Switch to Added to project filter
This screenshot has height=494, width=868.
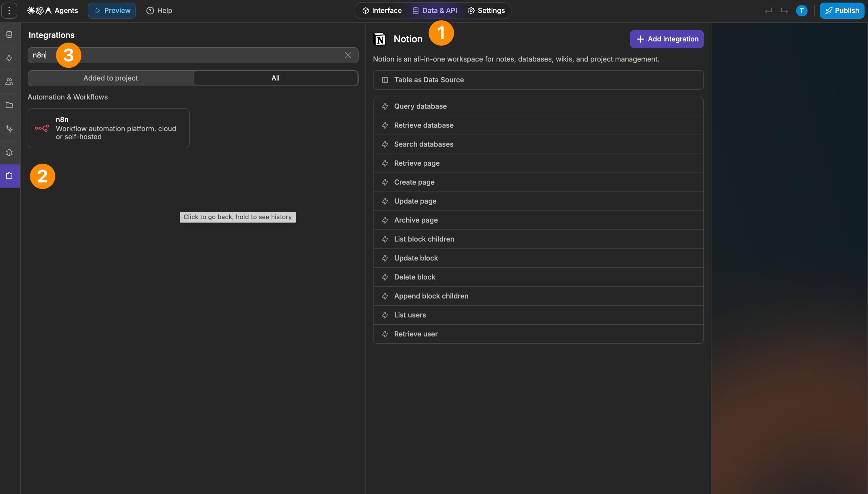pos(111,78)
